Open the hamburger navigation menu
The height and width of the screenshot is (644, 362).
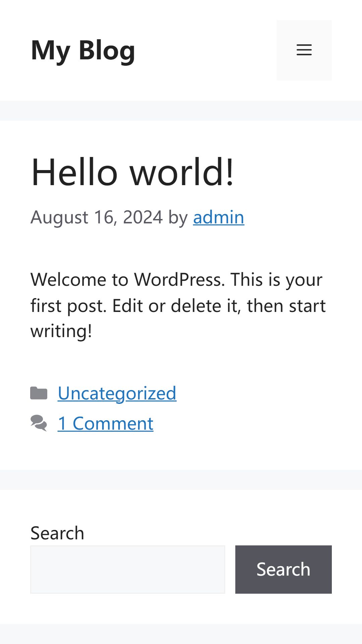(x=304, y=50)
